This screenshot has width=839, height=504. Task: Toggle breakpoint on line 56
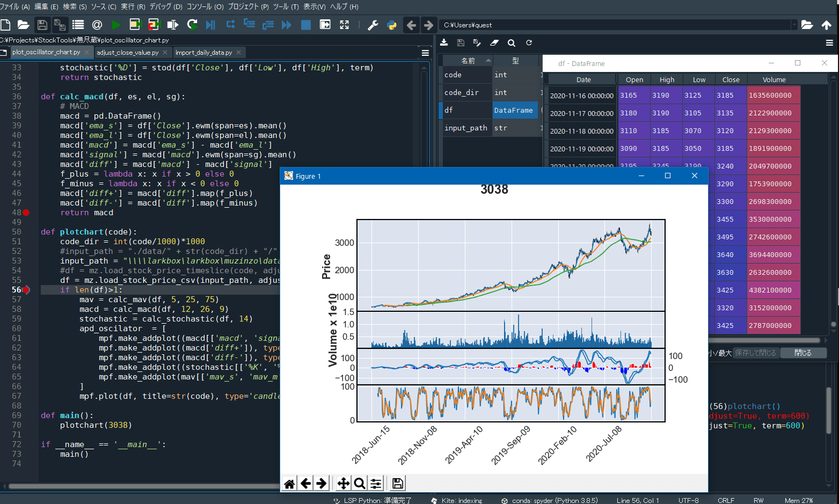click(26, 290)
